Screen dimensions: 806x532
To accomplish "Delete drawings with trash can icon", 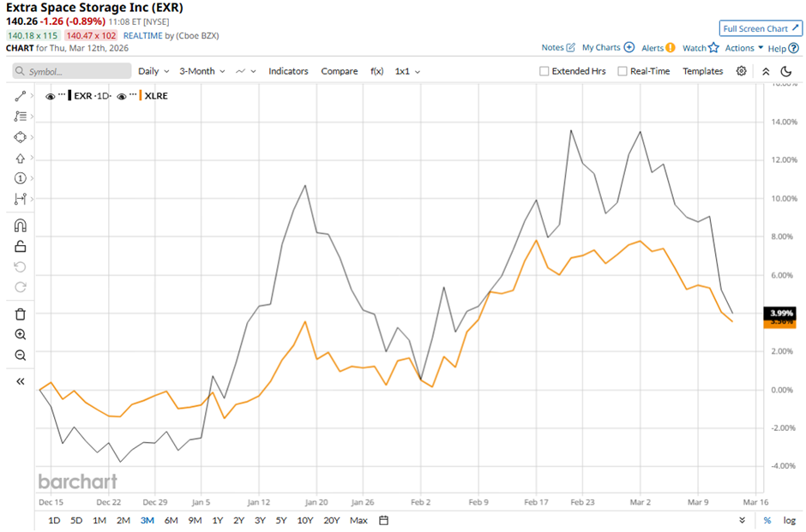I will tap(20, 314).
